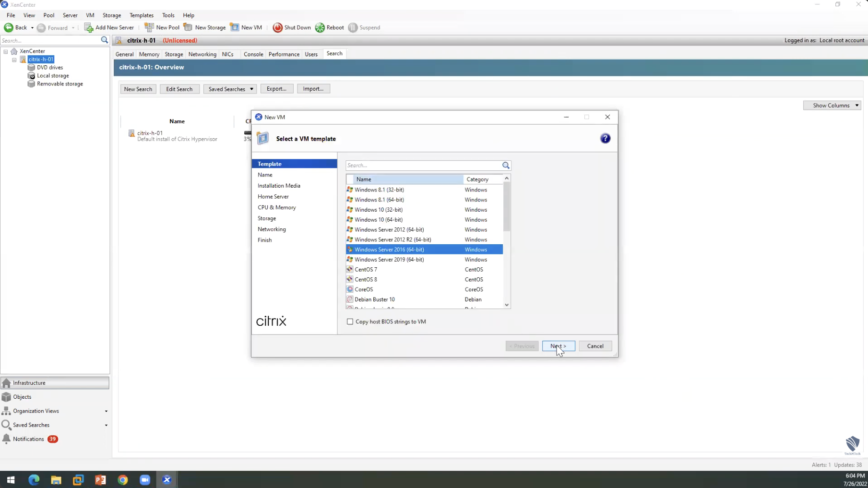Click the template list scroll down arrow
The height and width of the screenshot is (488, 868).
(x=507, y=305)
